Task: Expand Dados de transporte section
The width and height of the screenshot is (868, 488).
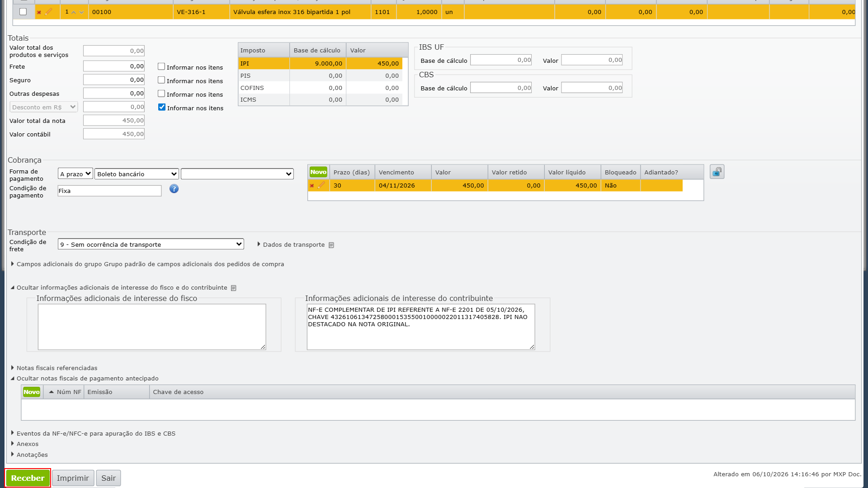Action: [x=291, y=244]
